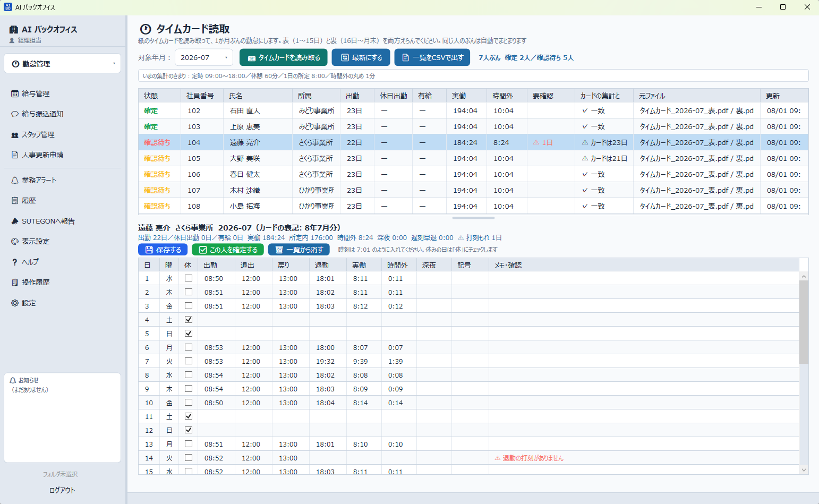
Task: Open 給与管理 from the sidebar icon
Action: [x=15, y=93]
